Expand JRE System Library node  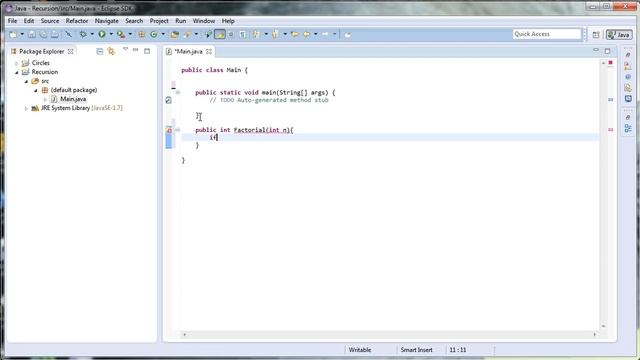(27, 109)
